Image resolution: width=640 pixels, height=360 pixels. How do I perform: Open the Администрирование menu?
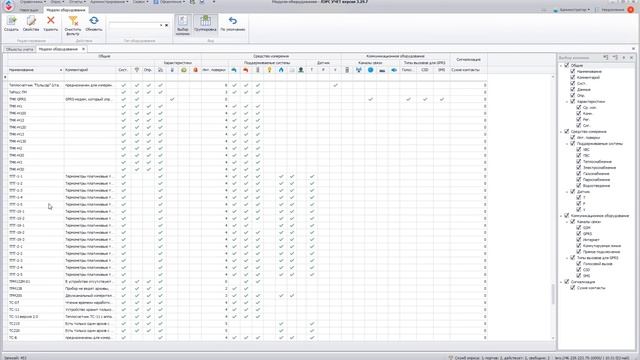[109, 2]
